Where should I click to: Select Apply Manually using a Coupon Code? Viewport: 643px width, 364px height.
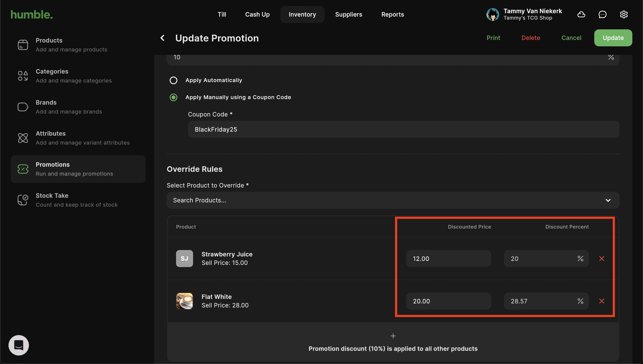(174, 97)
